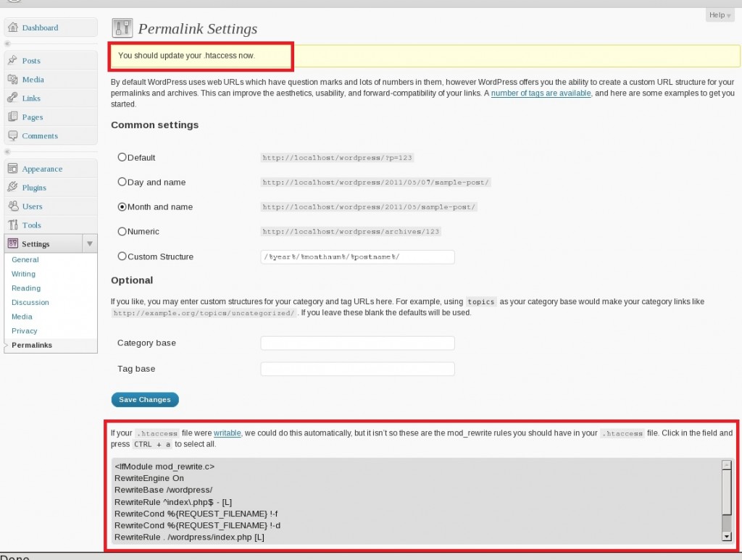Select the Numeric permalink structure
This screenshot has width=742, height=560.
(122, 231)
